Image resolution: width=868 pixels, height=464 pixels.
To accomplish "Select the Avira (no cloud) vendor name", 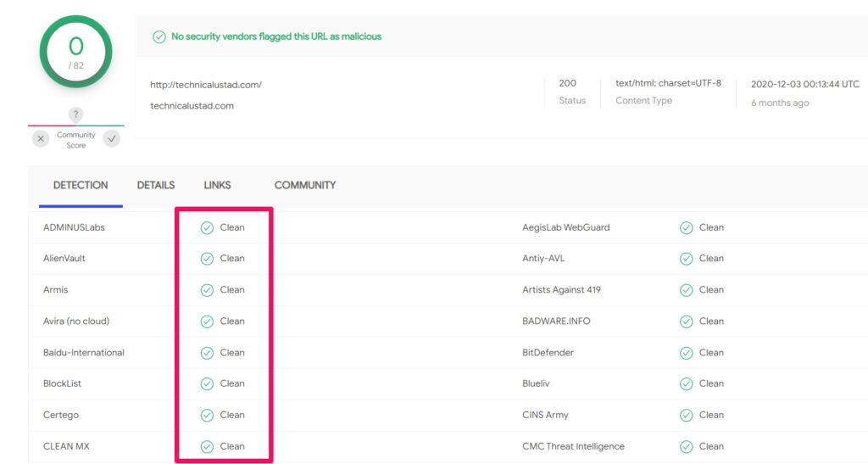I will click(76, 321).
